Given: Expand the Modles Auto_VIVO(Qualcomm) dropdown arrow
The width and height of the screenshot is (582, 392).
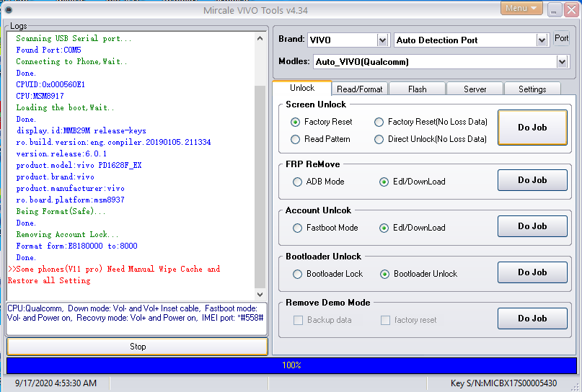Looking at the screenshot, I should [562, 61].
